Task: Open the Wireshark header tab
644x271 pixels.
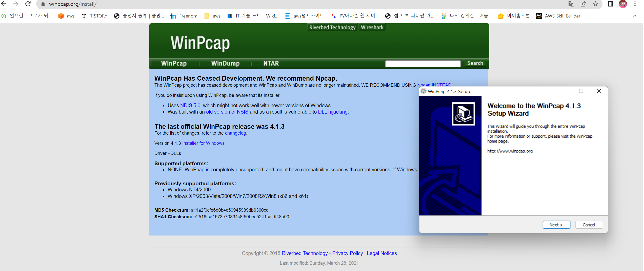Action: pos(372,27)
